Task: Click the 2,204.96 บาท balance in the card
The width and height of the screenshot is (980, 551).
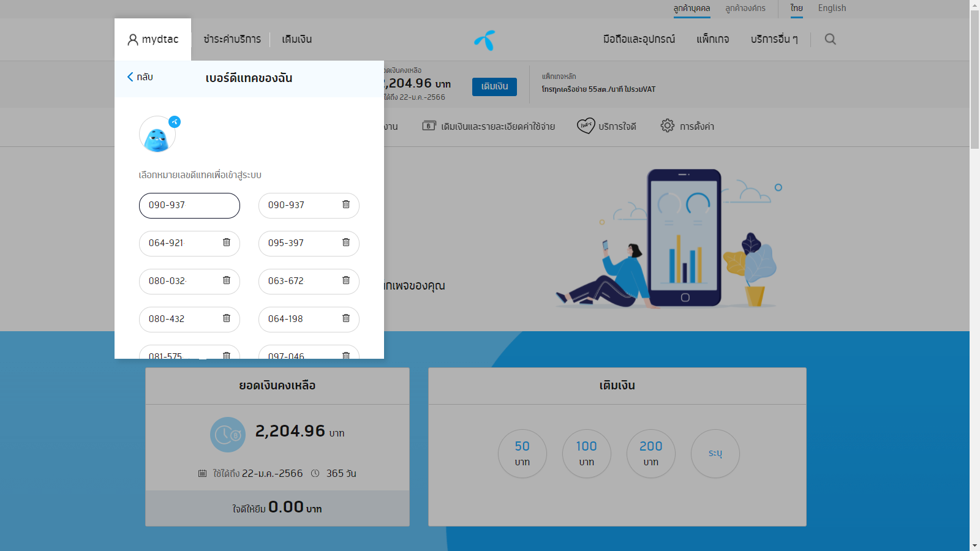Action: (300, 432)
